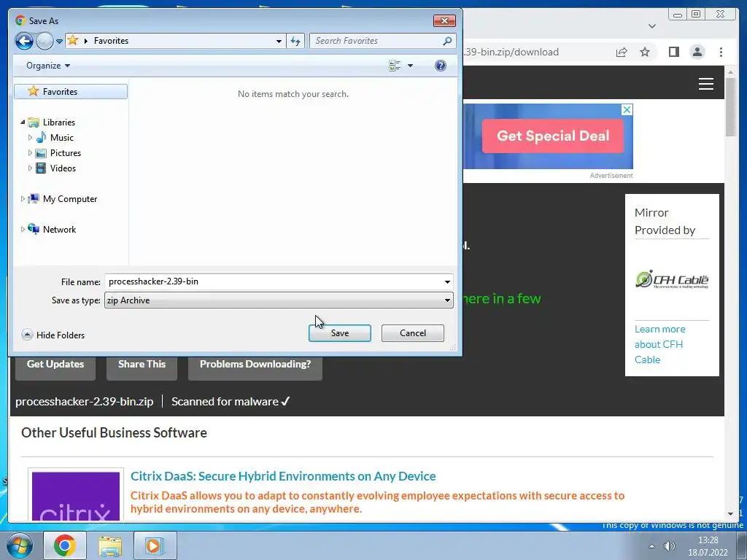Click the Chrome address bar URL
Screen dimensions: 747x560
(x=511, y=52)
